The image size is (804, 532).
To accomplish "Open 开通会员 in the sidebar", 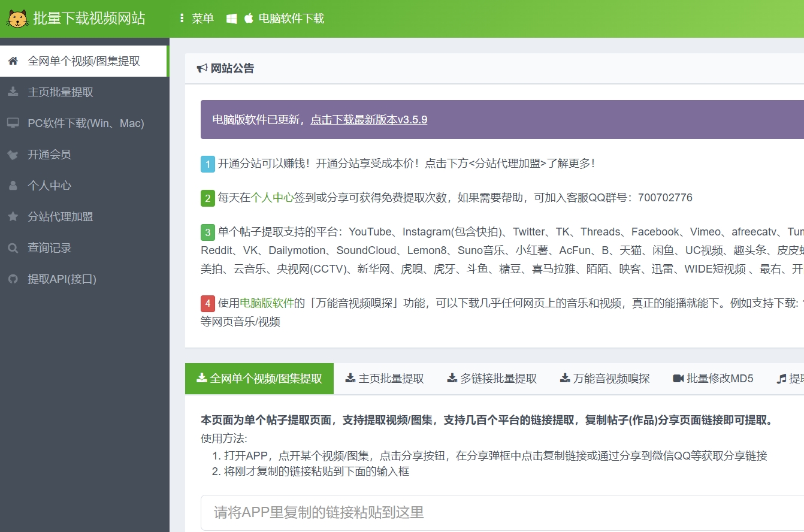I will click(84, 155).
